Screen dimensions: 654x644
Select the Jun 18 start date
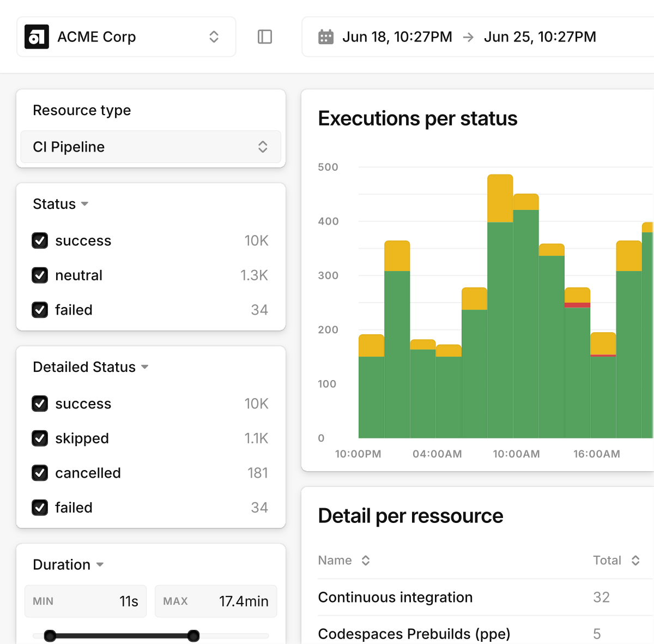click(x=397, y=37)
